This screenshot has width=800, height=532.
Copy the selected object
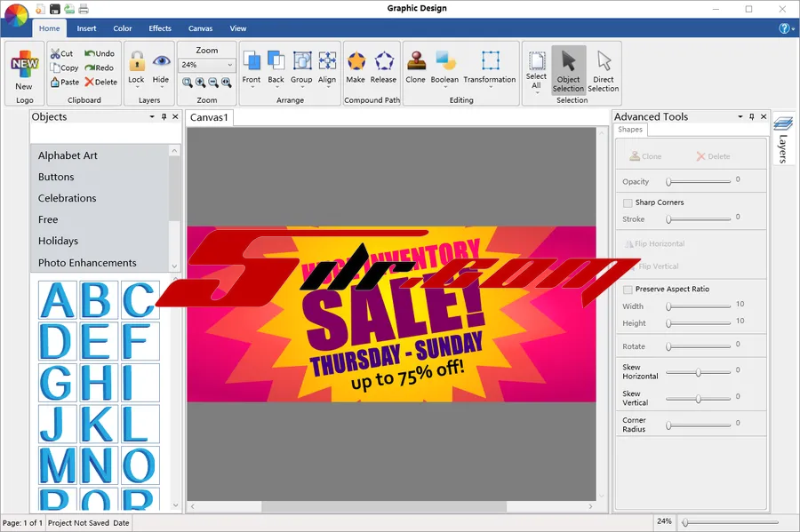tap(64, 67)
